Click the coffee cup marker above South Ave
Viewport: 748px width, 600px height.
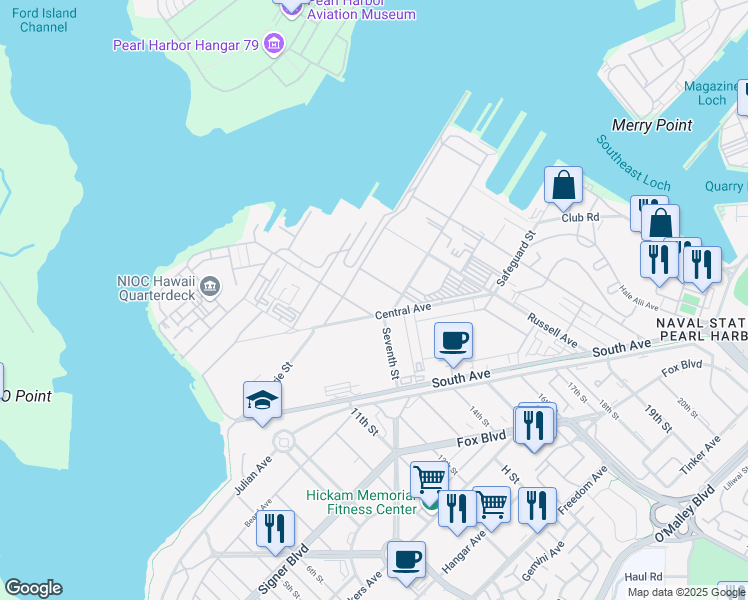tap(453, 344)
